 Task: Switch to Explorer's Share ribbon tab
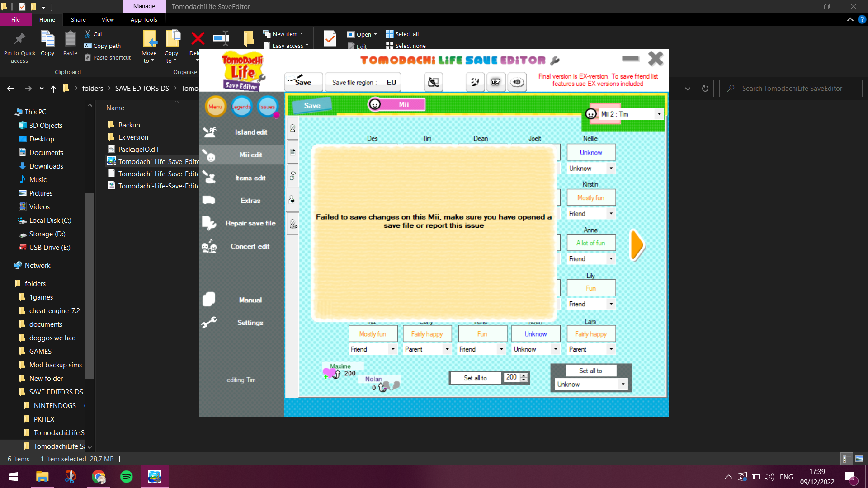point(78,19)
